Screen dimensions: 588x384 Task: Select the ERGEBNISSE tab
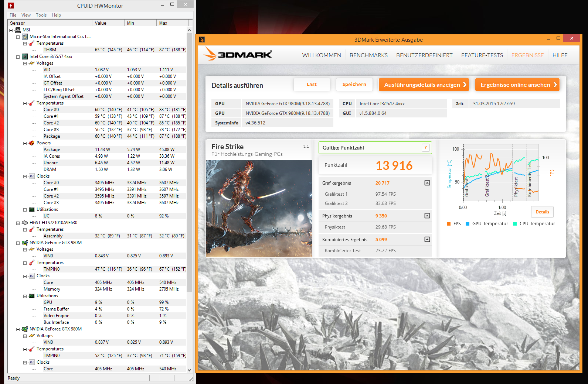pos(527,55)
